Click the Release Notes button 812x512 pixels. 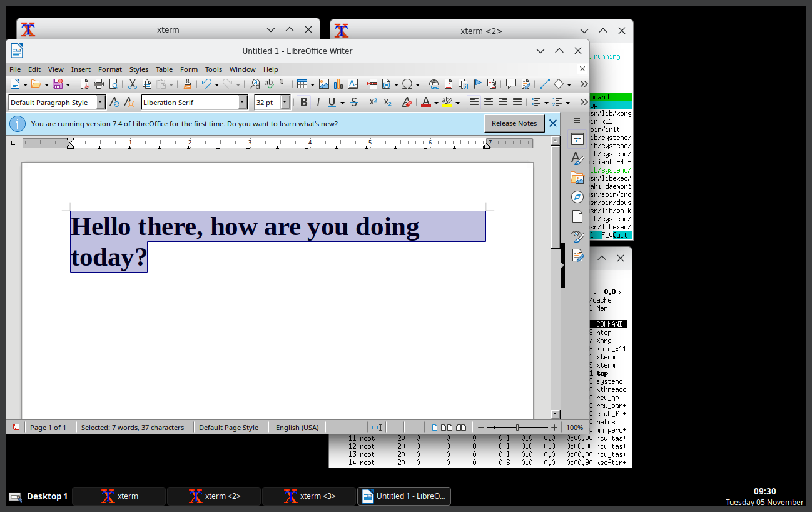point(514,123)
